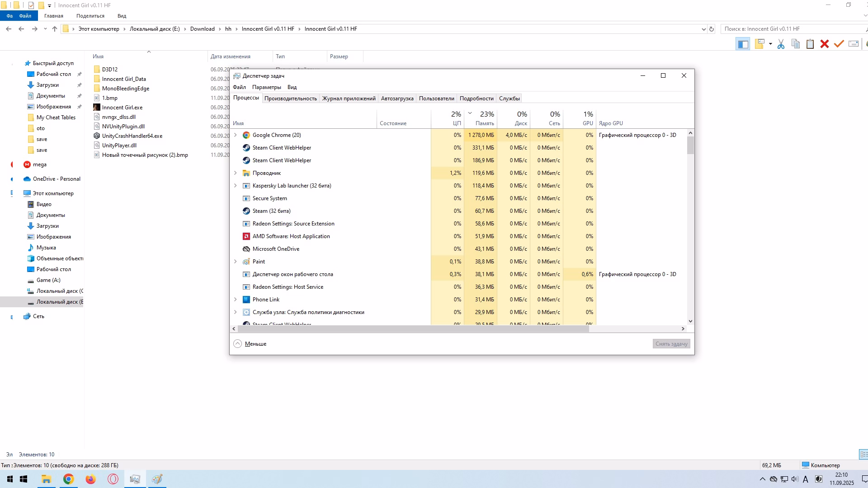Viewport: 868px width, 488px height.
Task: Click the volume icon in system tray
Action: click(795, 479)
